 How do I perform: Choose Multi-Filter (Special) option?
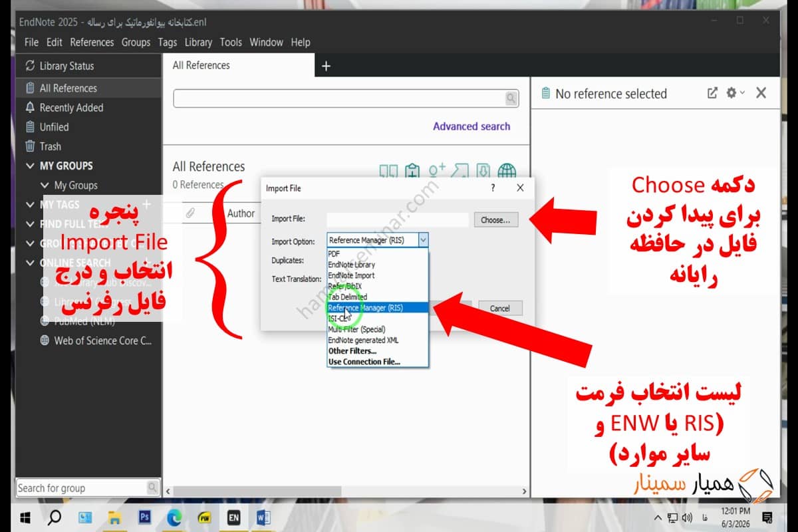tap(378, 329)
